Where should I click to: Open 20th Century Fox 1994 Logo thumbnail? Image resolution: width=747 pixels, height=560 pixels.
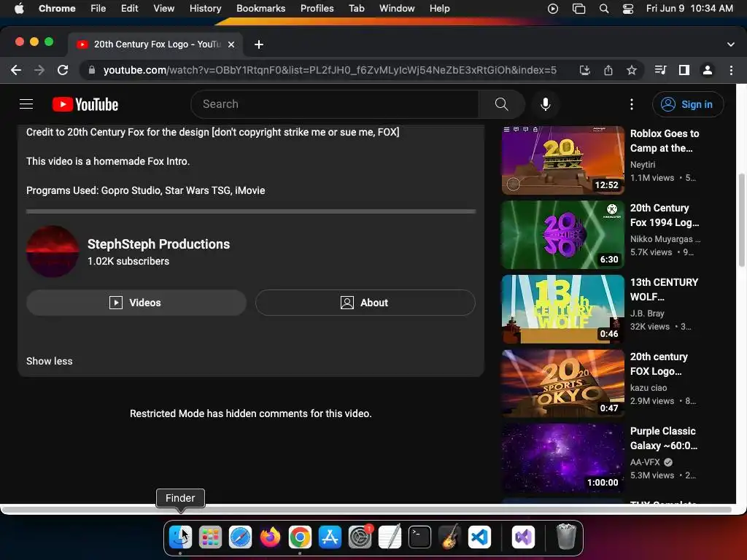562,235
